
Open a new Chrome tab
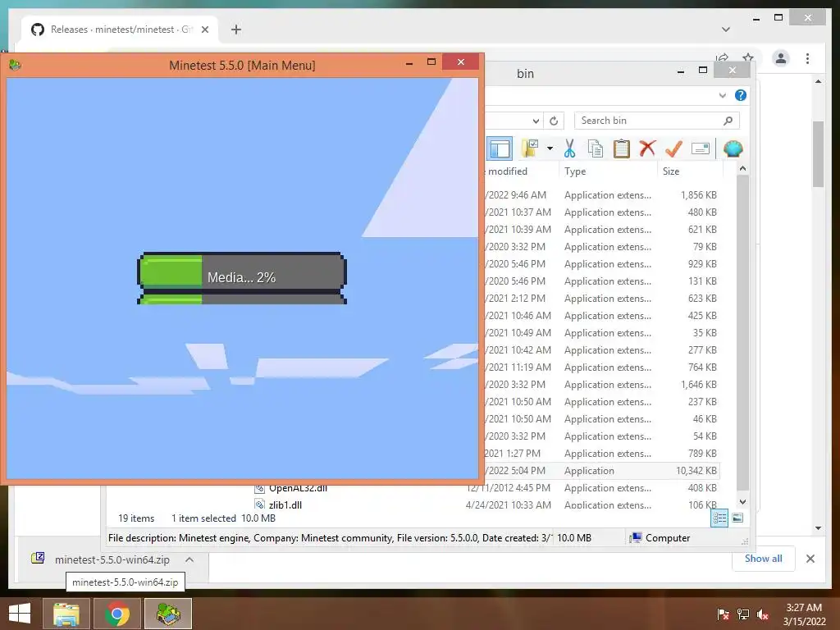[236, 30]
